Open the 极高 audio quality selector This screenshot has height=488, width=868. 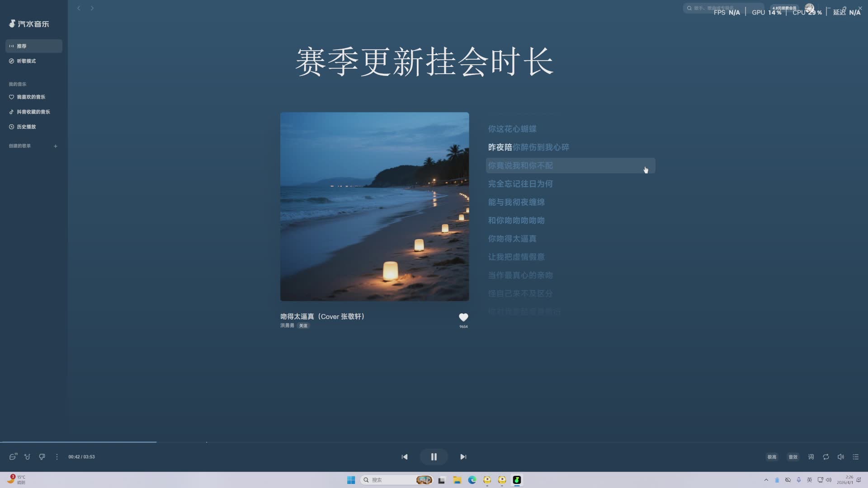[x=772, y=457]
